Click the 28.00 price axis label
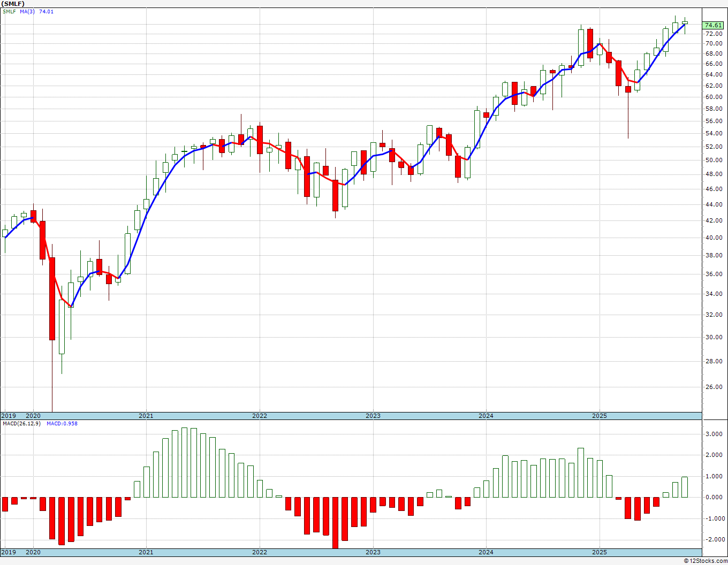This screenshot has width=728, height=565. (714, 362)
